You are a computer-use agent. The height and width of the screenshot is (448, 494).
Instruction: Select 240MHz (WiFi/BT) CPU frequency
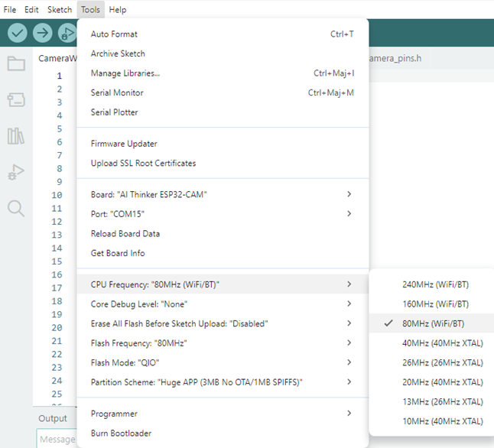click(x=435, y=284)
